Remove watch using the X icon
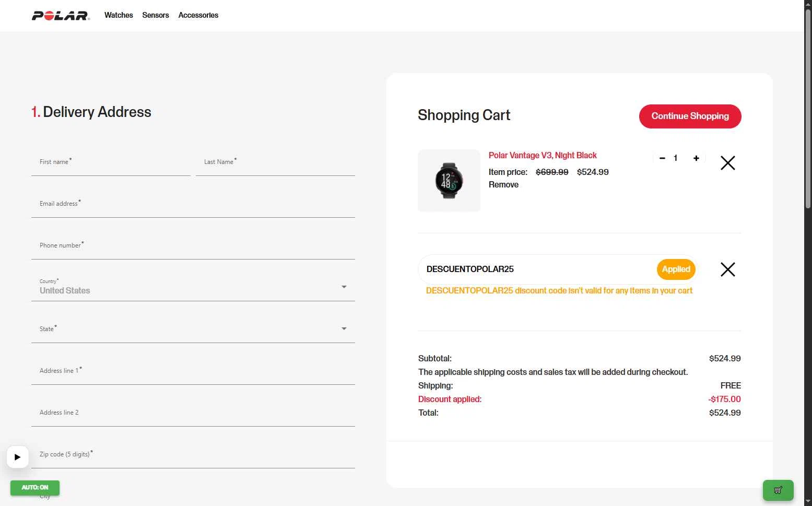 point(727,163)
